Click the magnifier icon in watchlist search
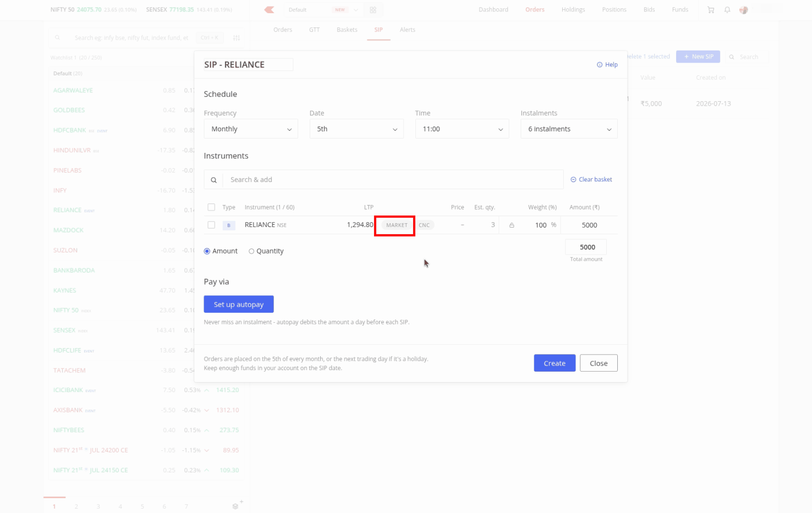This screenshot has height=513, width=812. point(57,38)
